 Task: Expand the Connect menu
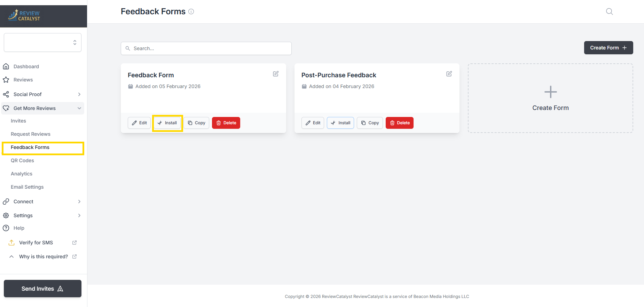pos(79,202)
